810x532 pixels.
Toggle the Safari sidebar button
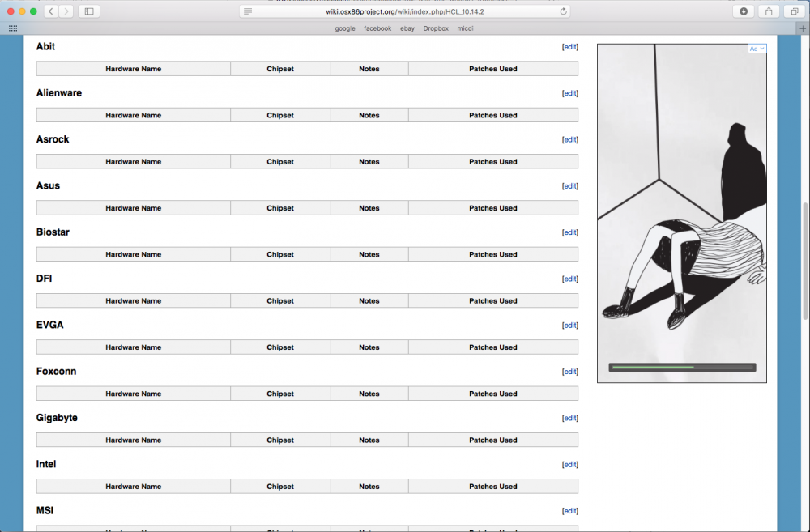pos(89,11)
